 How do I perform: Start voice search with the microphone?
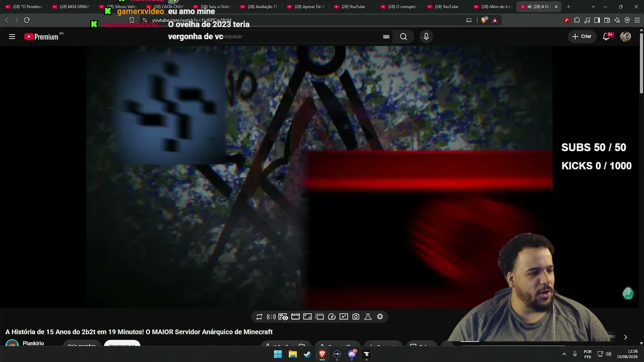click(426, 37)
